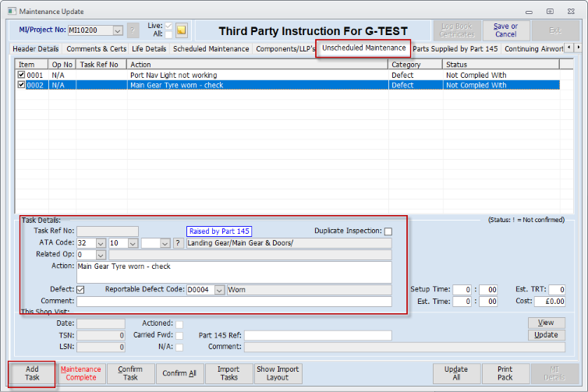This screenshot has width=588, height=392.
Task: Click the ATA Code question mark lookup
Action: (x=178, y=243)
